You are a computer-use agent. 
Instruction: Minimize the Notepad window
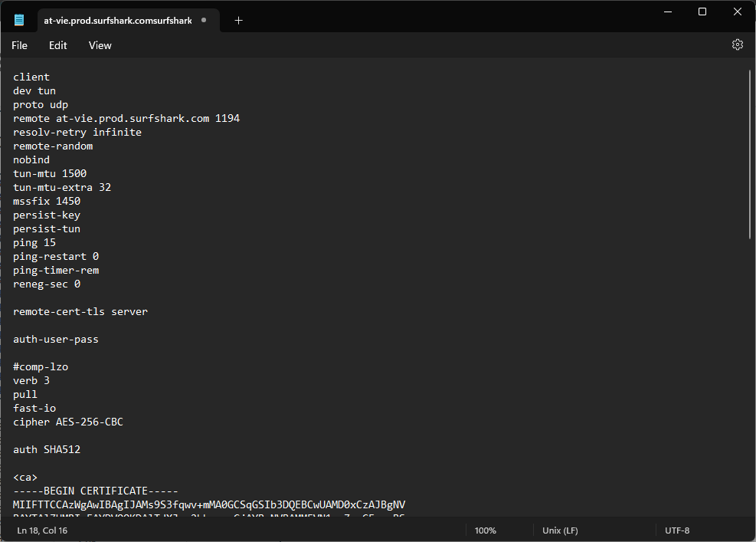pyautogui.click(x=666, y=11)
